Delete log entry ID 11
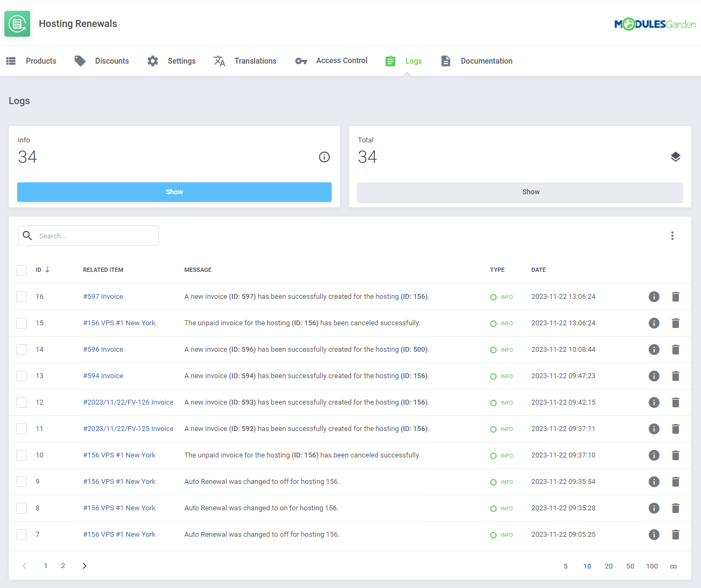 pos(676,429)
